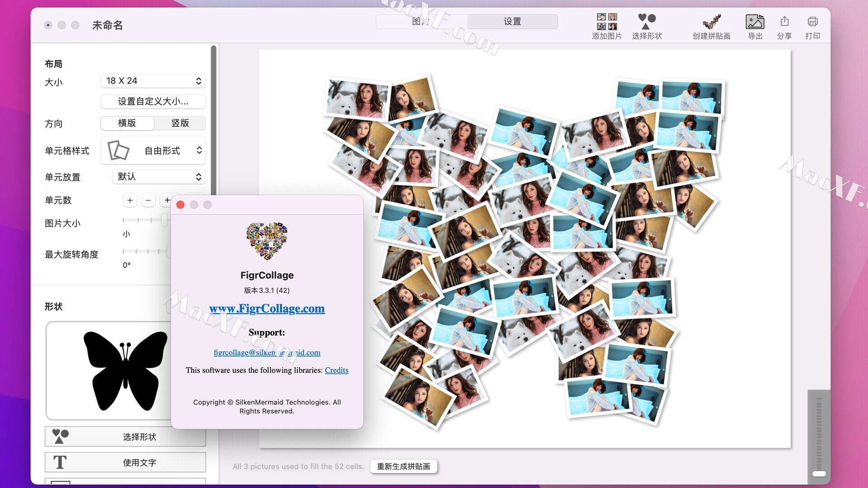Click the Copyright SilkenMermaid text
The height and width of the screenshot is (488, 868).
267,406
